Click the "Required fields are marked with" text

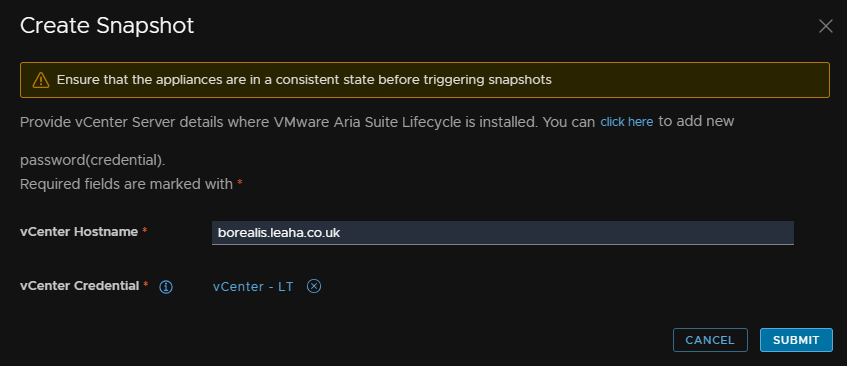click(x=126, y=184)
